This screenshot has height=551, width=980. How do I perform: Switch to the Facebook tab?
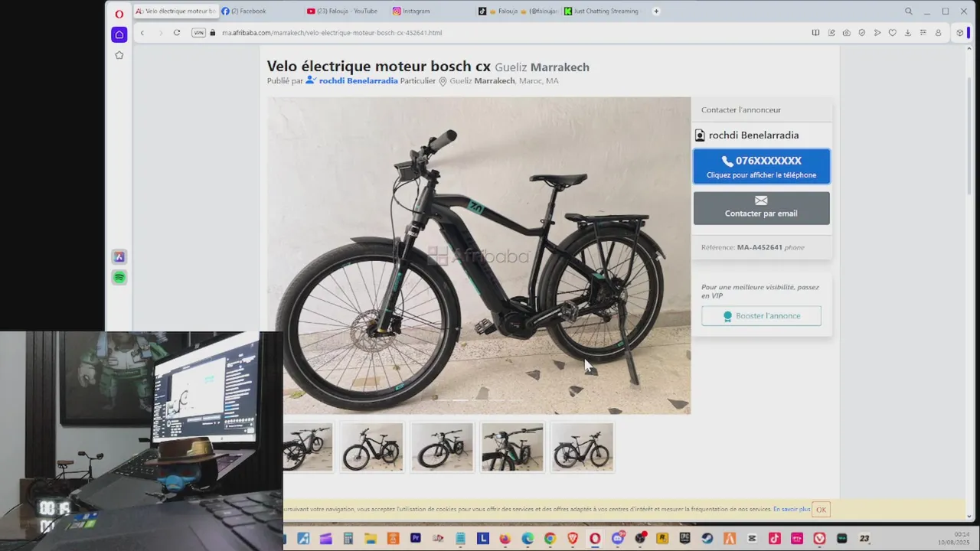click(x=260, y=11)
